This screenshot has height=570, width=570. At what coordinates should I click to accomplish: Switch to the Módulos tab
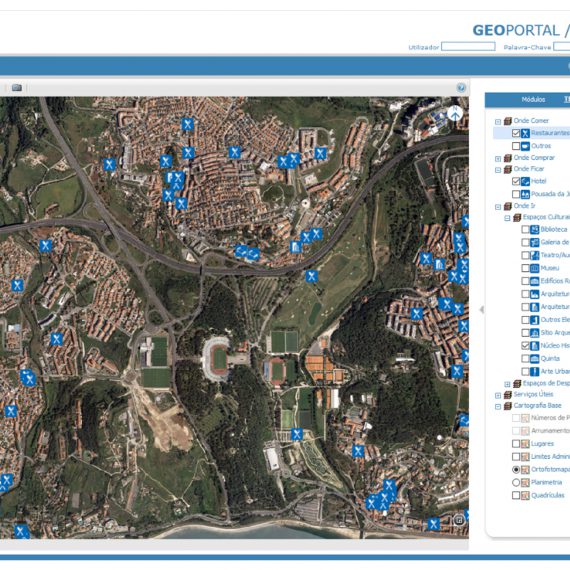click(533, 99)
